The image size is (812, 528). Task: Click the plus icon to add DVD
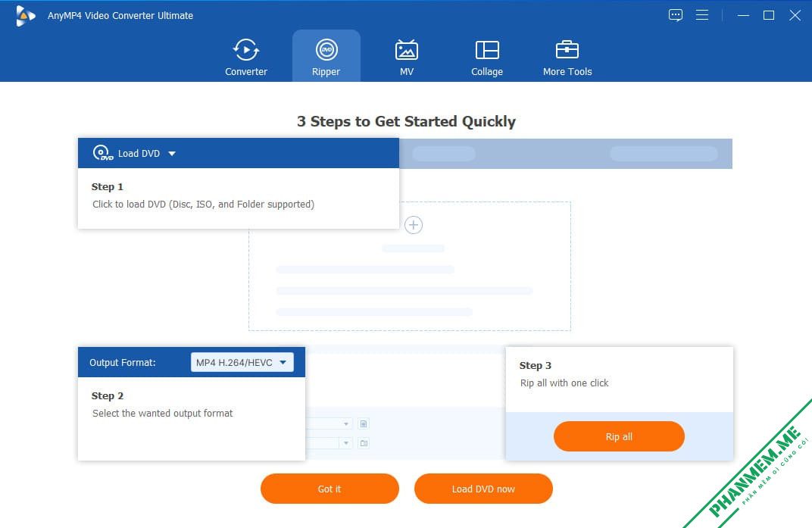[414, 225]
